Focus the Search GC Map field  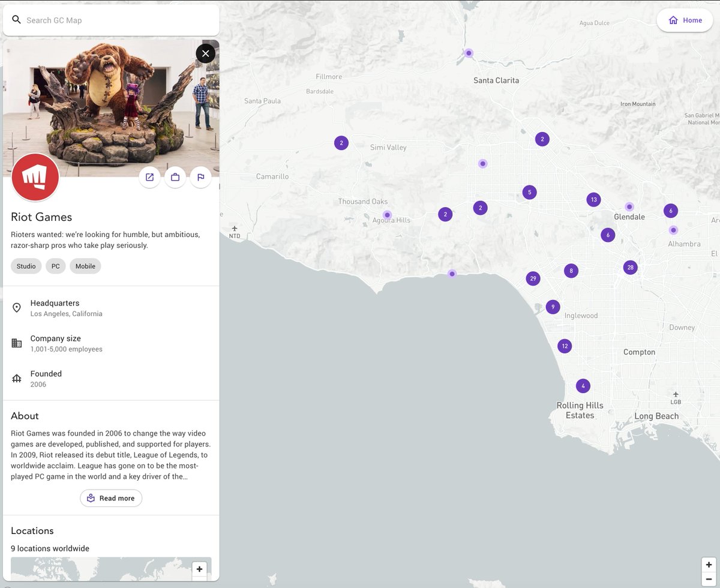(111, 20)
